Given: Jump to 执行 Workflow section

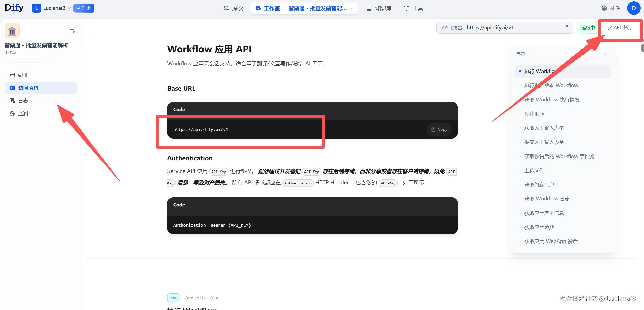Looking at the screenshot, I should coord(563,71).
